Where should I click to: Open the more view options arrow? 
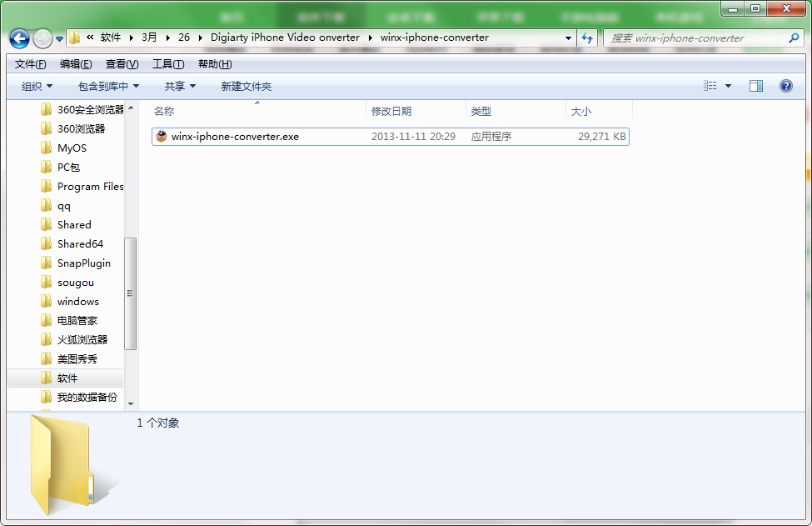coord(728,86)
